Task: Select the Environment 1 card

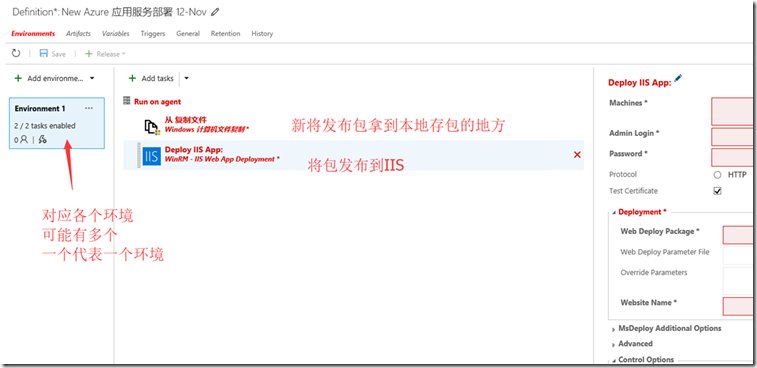Action: click(56, 123)
